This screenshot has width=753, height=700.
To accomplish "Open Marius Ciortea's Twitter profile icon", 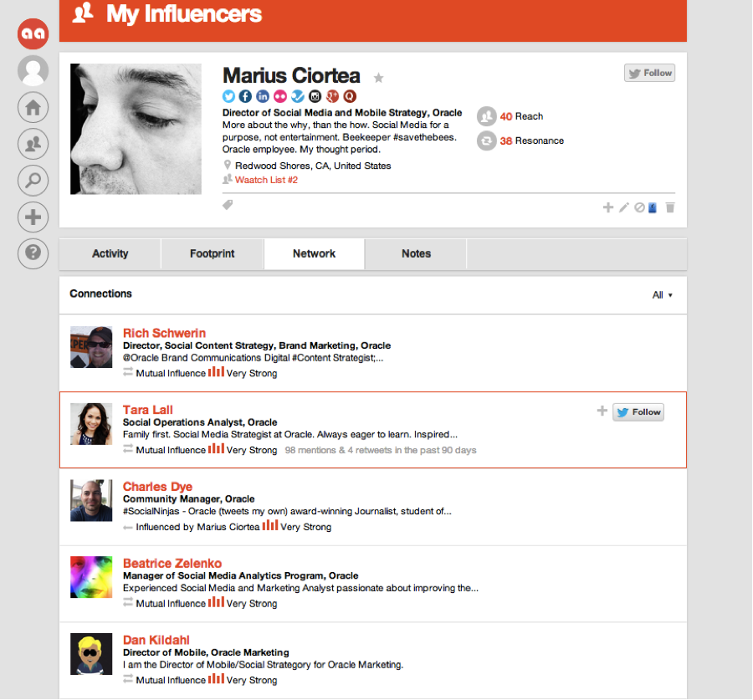I will pyautogui.click(x=228, y=96).
